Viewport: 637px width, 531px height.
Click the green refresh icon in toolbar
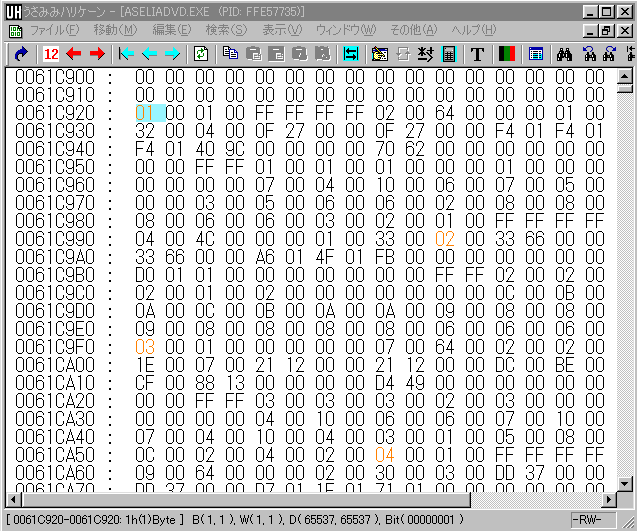pos(201,53)
